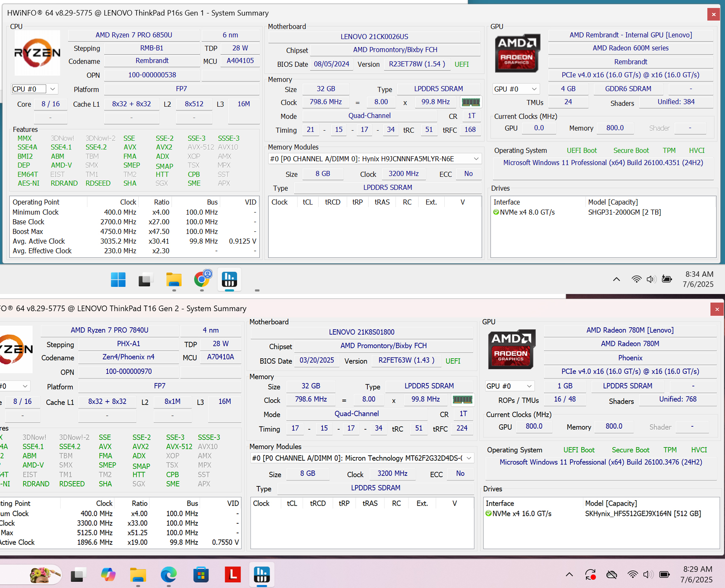This screenshot has height=588, width=725.
Task: Open File Explorer in upper taskbar
Action: [174, 279]
